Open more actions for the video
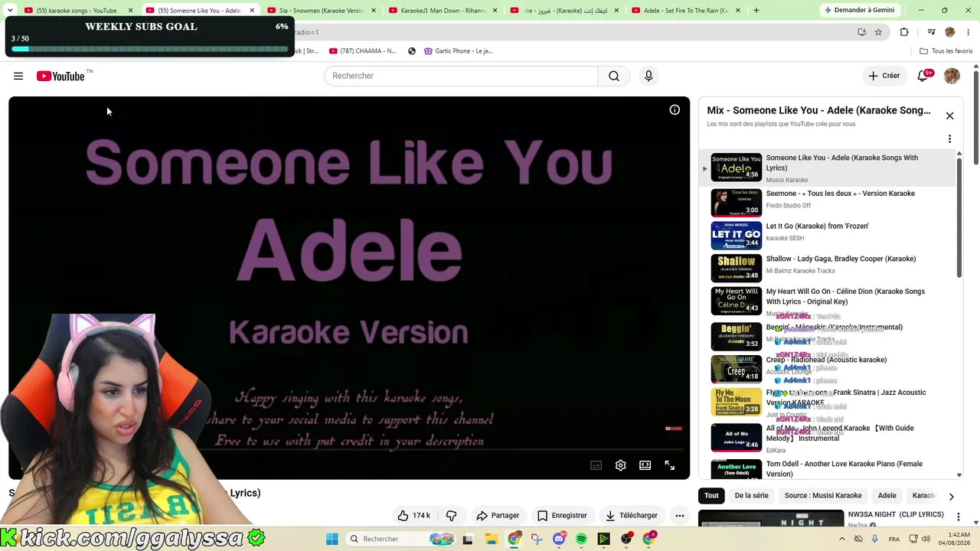The image size is (980, 551). (679, 516)
